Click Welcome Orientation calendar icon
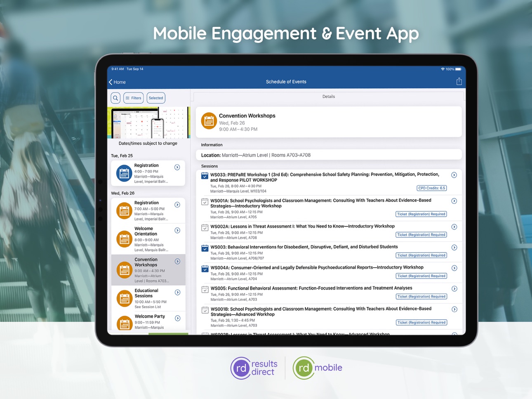 [124, 239]
